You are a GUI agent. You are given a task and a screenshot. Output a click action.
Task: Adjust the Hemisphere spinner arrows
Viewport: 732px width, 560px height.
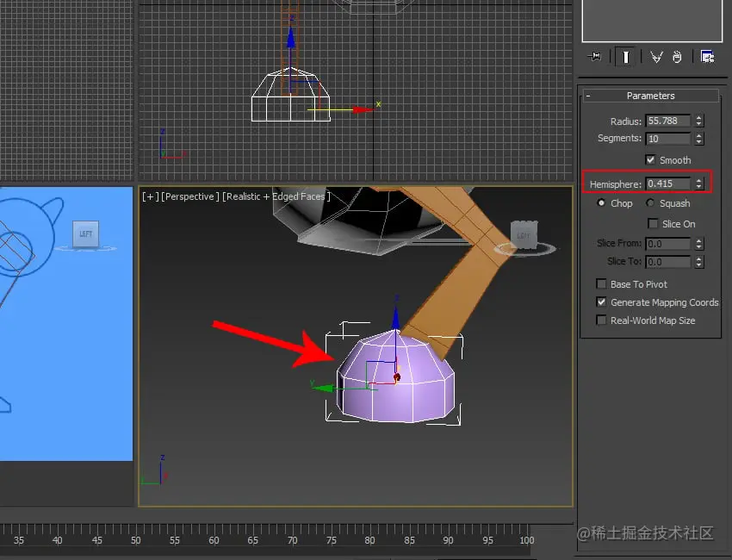point(699,184)
